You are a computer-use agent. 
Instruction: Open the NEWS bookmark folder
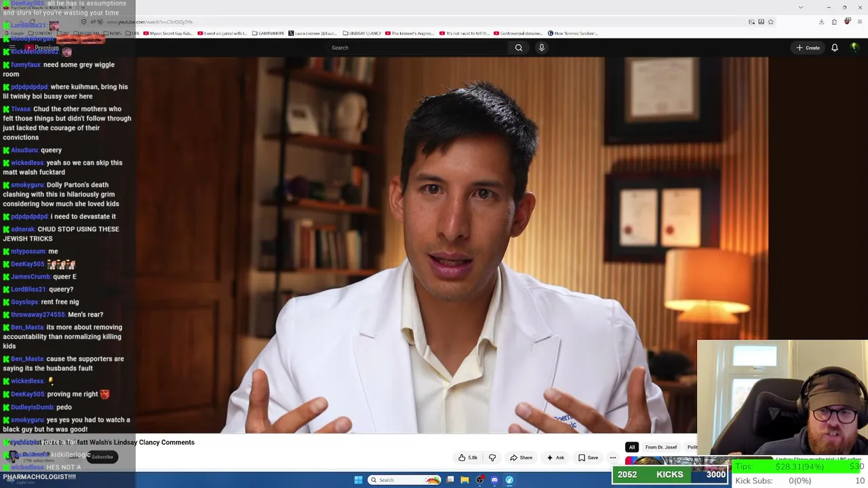click(x=112, y=33)
